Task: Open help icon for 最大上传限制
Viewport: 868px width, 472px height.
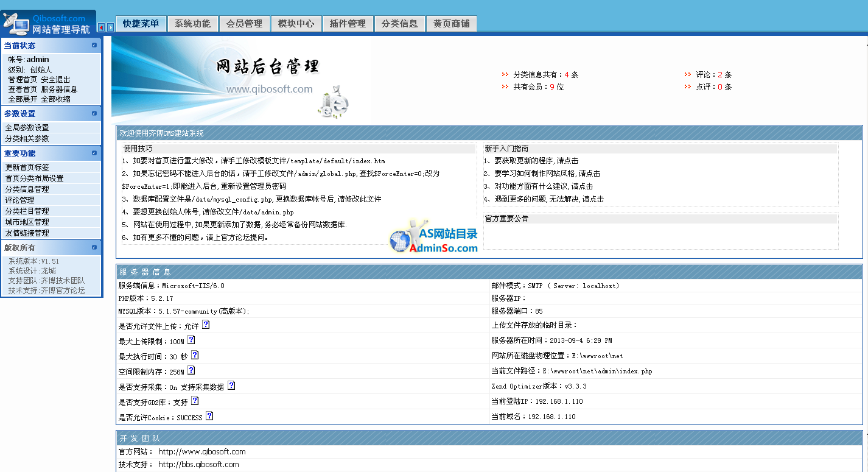Action: [x=191, y=340]
